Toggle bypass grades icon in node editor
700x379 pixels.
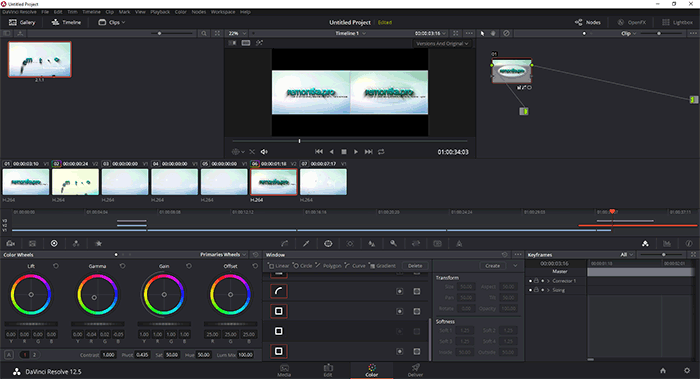click(506, 33)
